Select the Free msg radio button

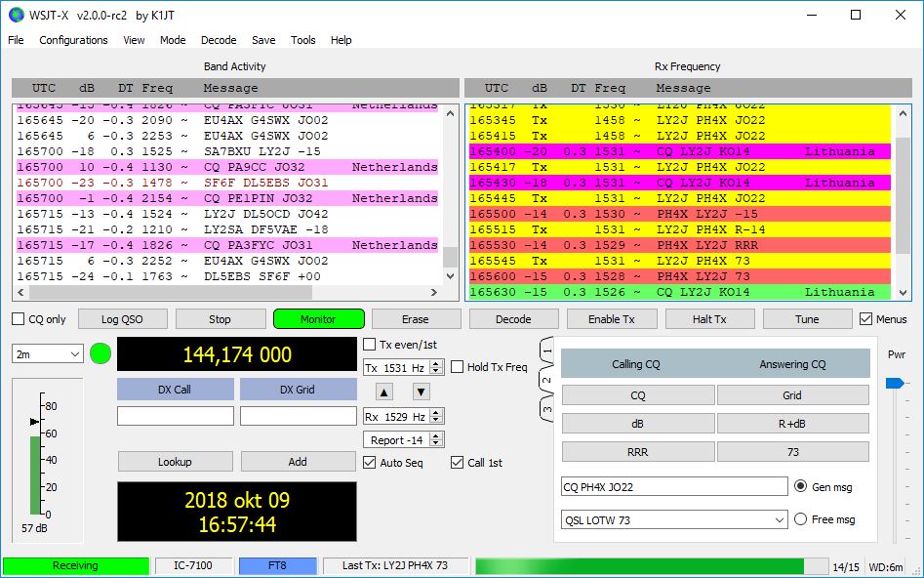tap(800, 519)
